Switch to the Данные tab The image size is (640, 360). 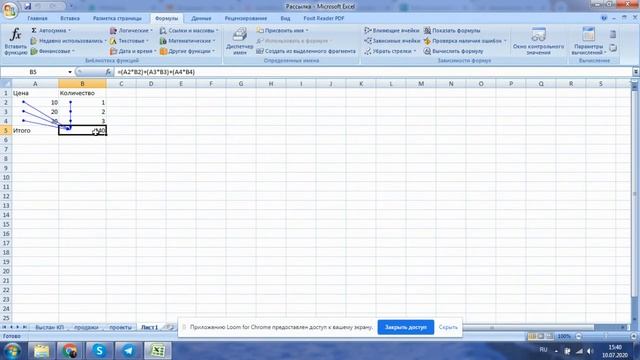201,18
